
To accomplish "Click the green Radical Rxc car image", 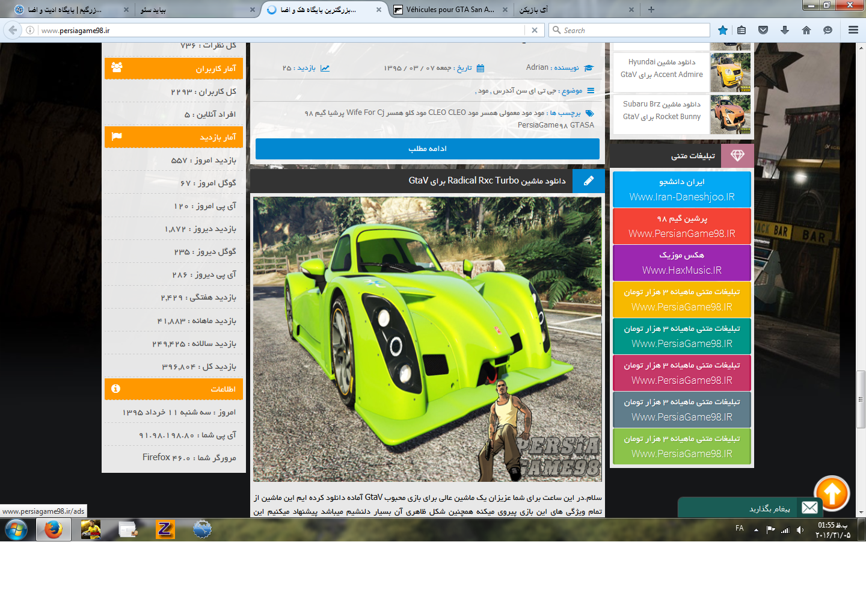I will coord(427,339).
